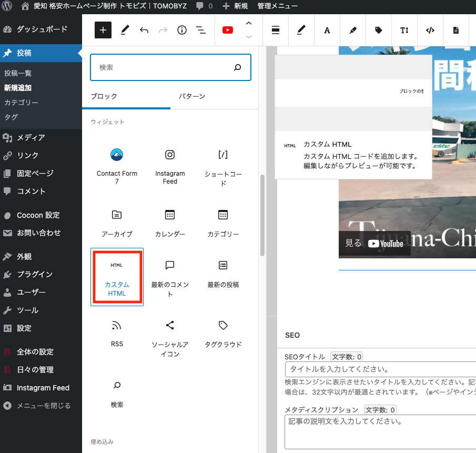
Task: Open the 投稿一覧 submenu link
Action: tap(18, 73)
